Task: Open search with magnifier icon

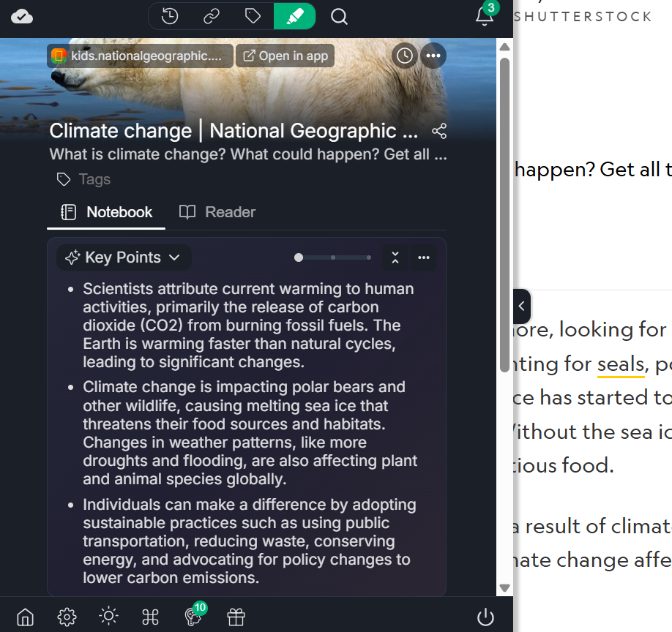Action: pos(339,16)
